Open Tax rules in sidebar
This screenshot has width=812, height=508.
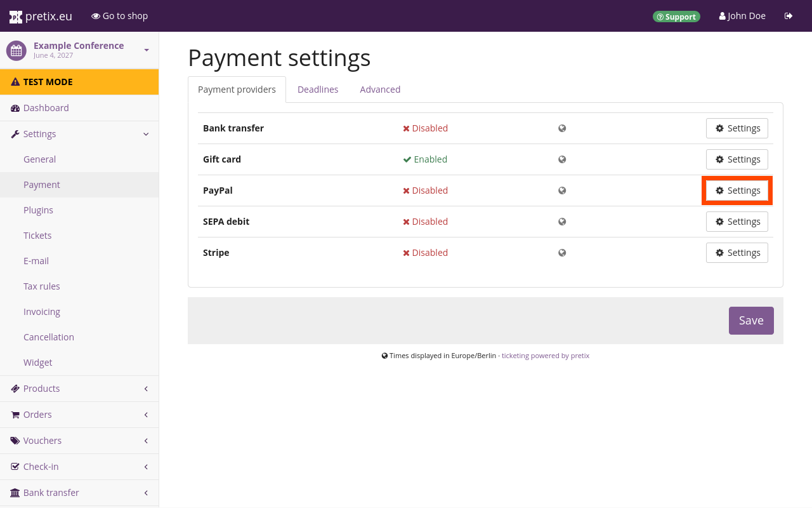click(79, 286)
